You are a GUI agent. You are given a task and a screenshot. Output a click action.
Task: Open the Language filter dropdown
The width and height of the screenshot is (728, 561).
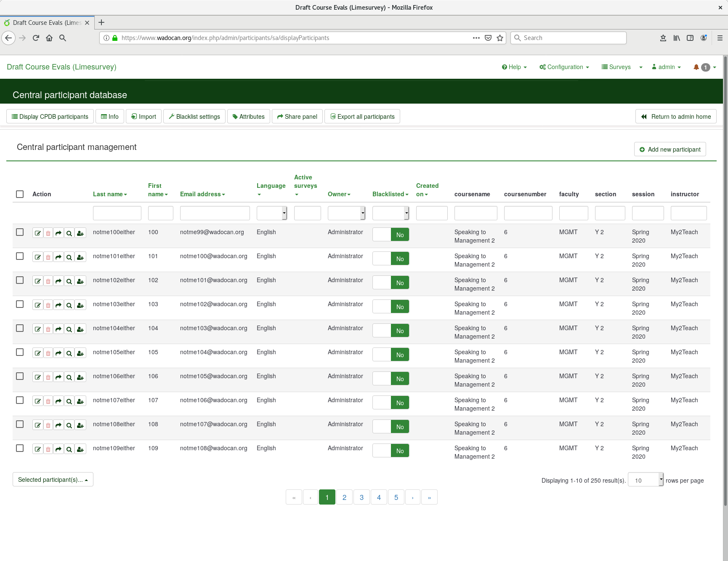(x=272, y=213)
